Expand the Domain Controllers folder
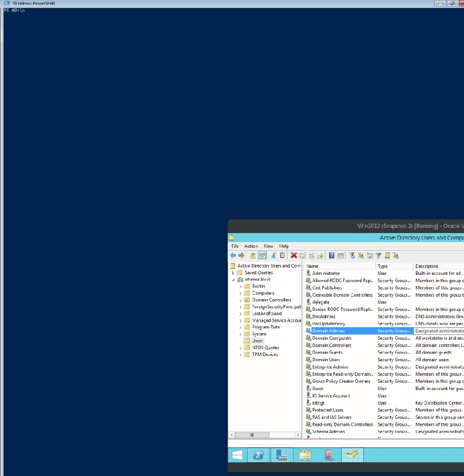The width and height of the screenshot is (464, 476). tap(241, 300)
